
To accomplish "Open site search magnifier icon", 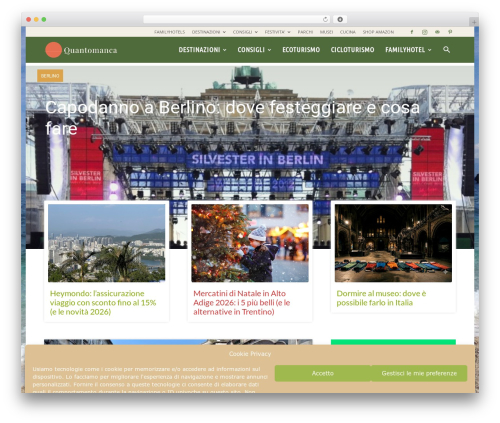I will tap(446, 50).
